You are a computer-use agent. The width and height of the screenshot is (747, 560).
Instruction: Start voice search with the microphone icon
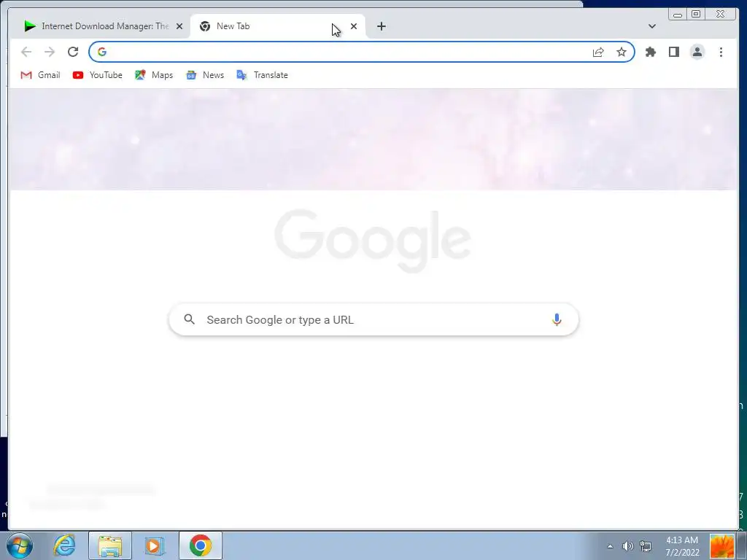557,319
